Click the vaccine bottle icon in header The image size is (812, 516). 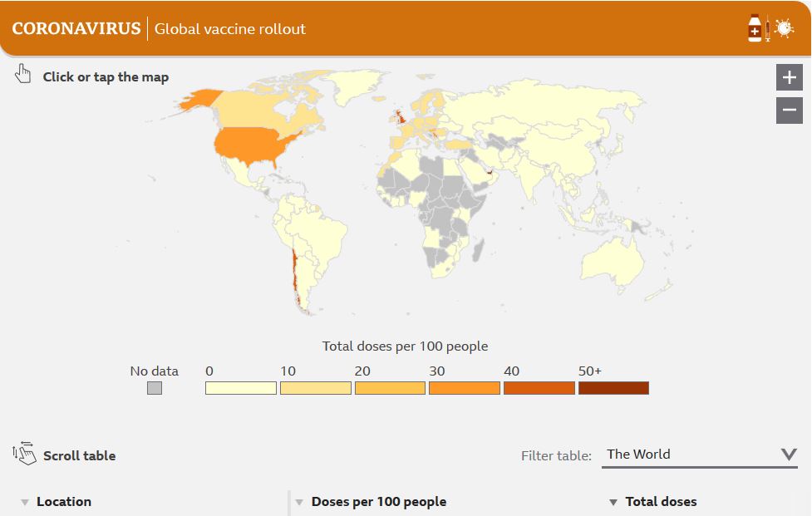(x=755, y=28)
